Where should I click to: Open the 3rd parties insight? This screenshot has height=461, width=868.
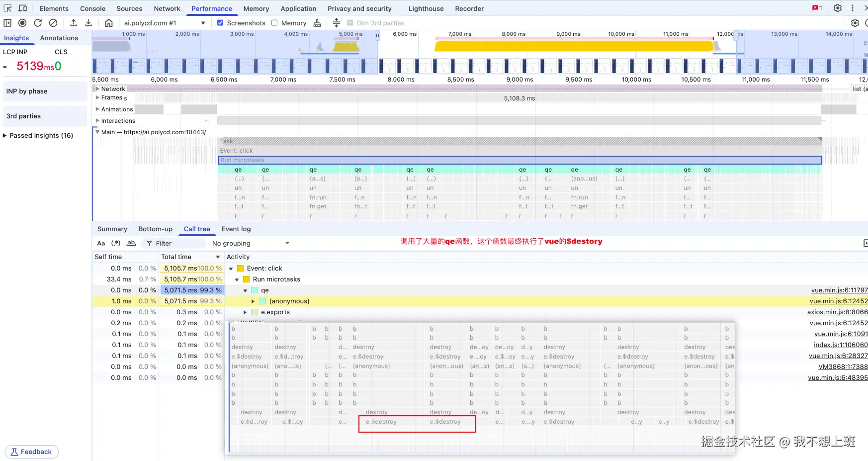pos(45,116)
